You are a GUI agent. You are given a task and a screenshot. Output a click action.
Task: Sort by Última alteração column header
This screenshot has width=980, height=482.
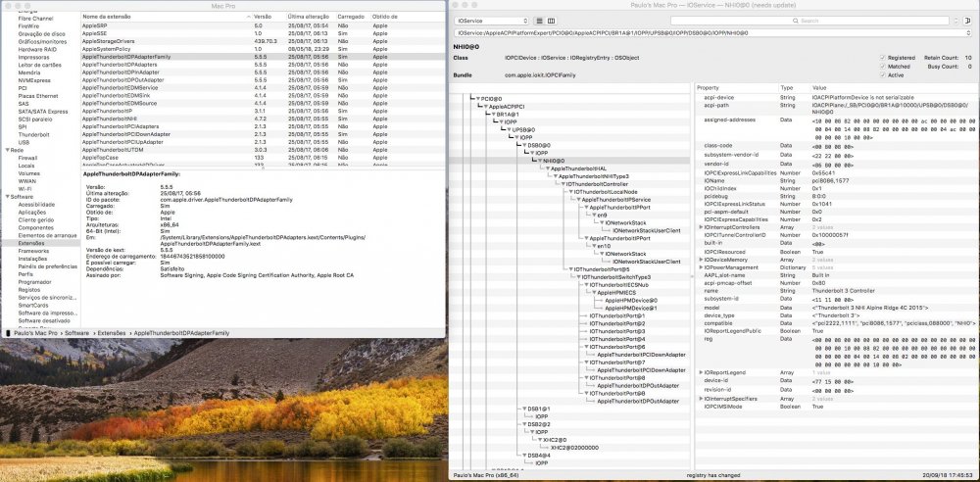click(310, 17)
